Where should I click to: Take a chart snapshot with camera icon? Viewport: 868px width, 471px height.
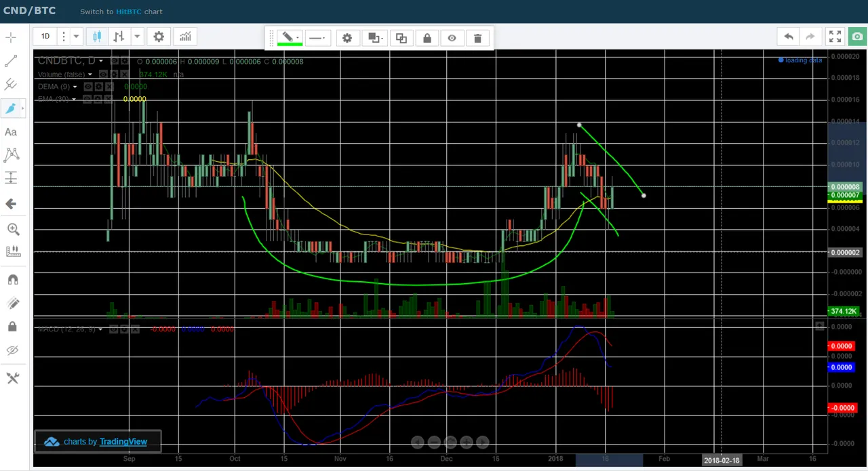858,37
